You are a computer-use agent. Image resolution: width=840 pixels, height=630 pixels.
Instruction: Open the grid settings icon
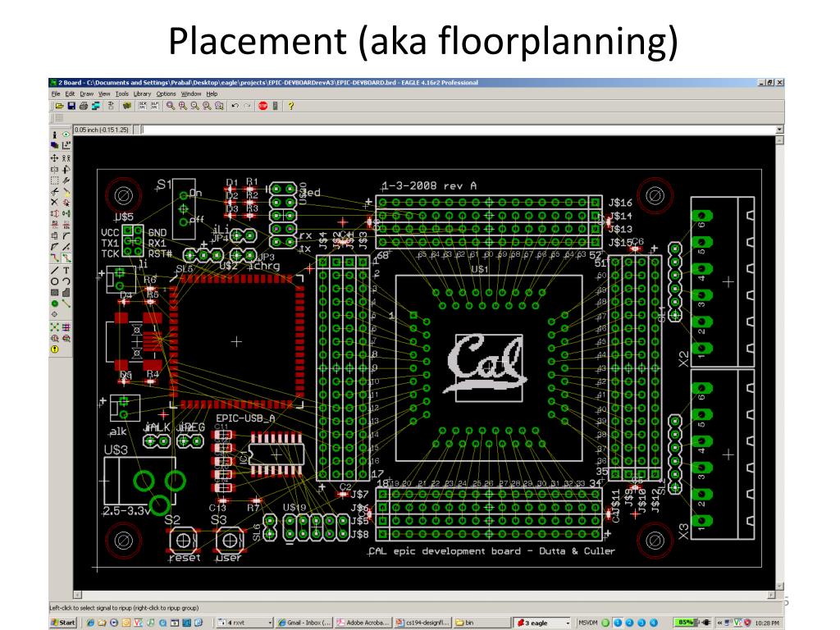(x=58, y=117)
